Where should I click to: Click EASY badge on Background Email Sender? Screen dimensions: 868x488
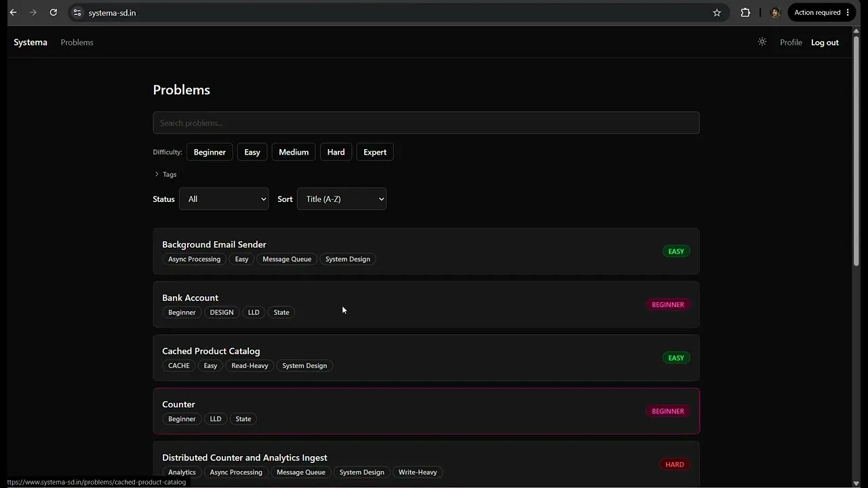tap(676, 251)
